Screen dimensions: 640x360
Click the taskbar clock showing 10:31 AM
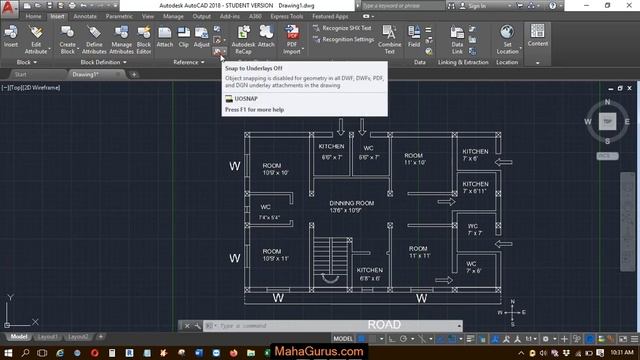[x=622, y=352]
